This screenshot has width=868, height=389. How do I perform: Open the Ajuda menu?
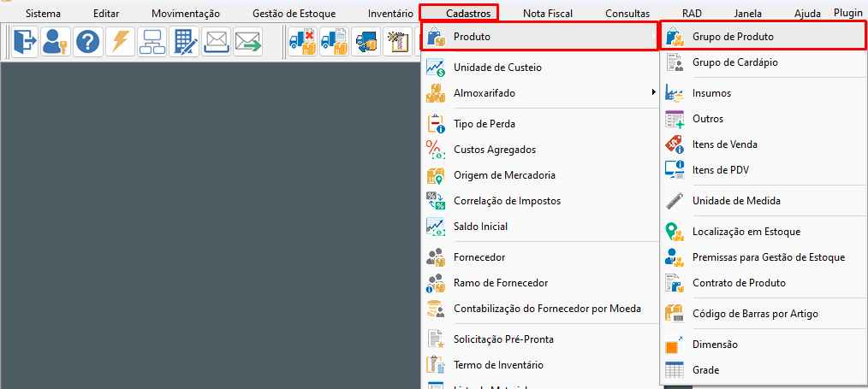(x=808, y=14)
